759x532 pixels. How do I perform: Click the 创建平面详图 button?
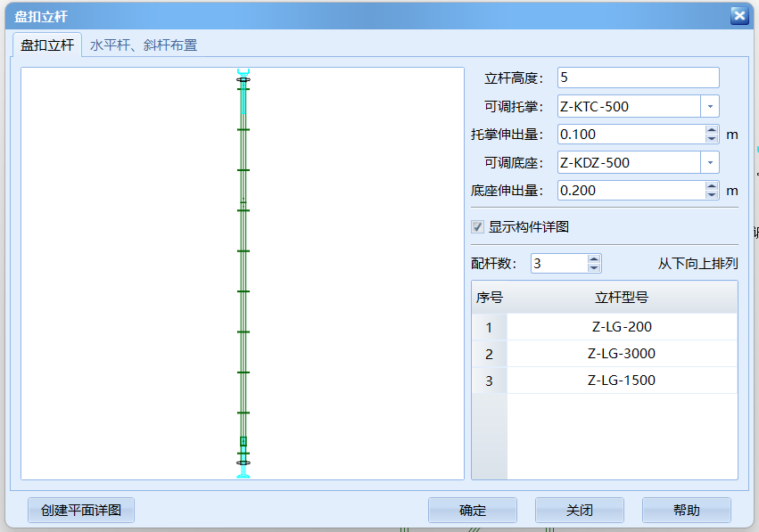click(80, 510)
